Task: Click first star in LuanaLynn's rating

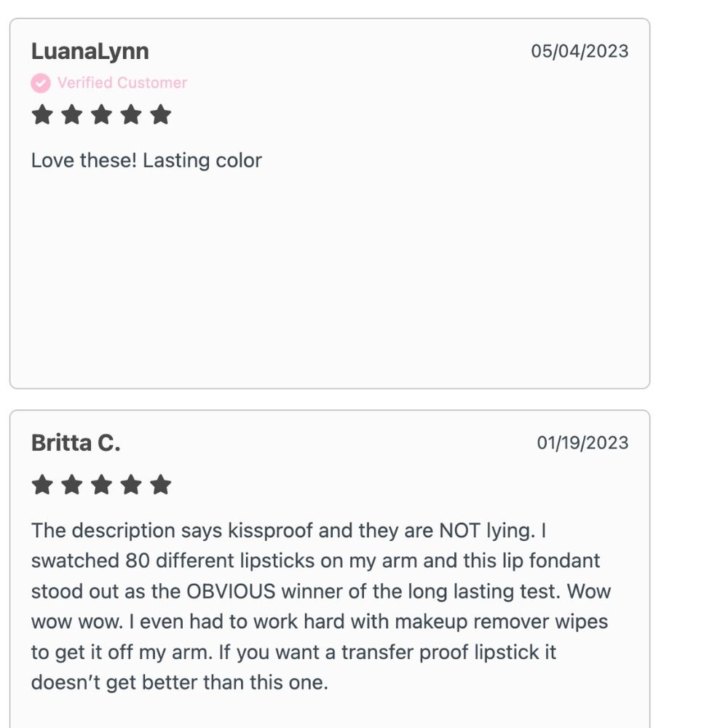Action: point(42,115)
